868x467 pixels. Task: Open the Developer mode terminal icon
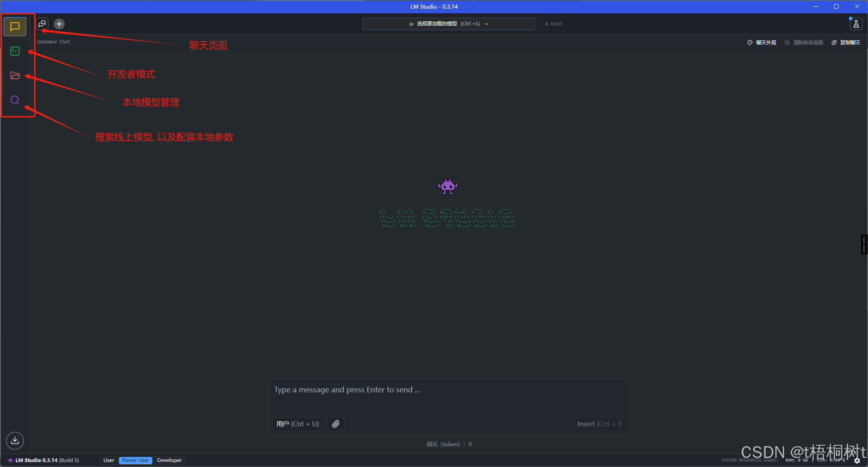15,51
